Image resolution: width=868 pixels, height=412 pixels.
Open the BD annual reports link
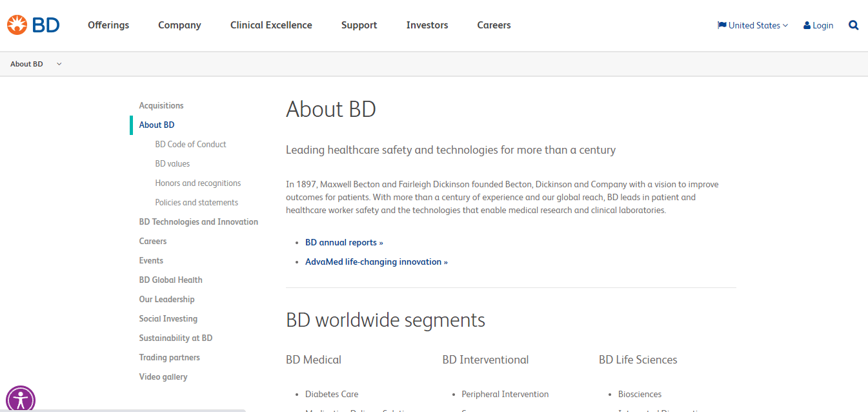click(344, 243)
